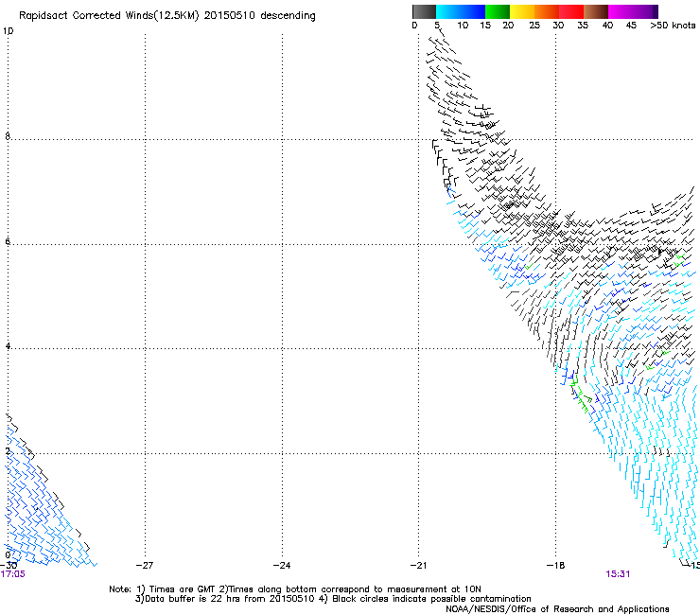The width and height of the screenshot is (700, 615).
Task: Click the '4' latitude axis label
Action: click(8, 345)
